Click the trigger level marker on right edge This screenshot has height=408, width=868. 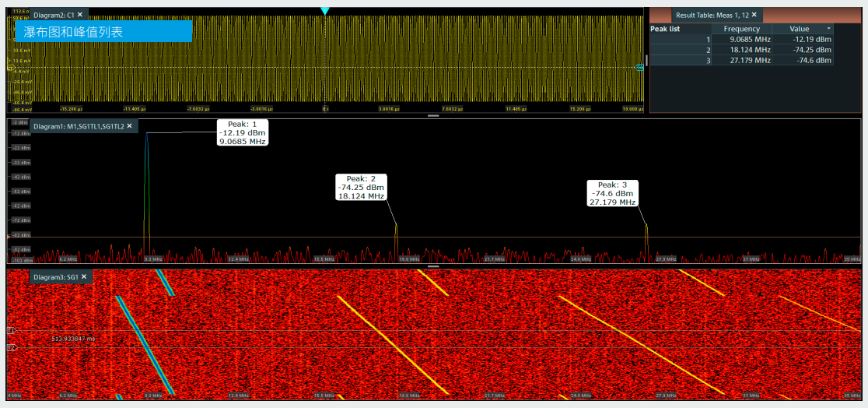640,68
